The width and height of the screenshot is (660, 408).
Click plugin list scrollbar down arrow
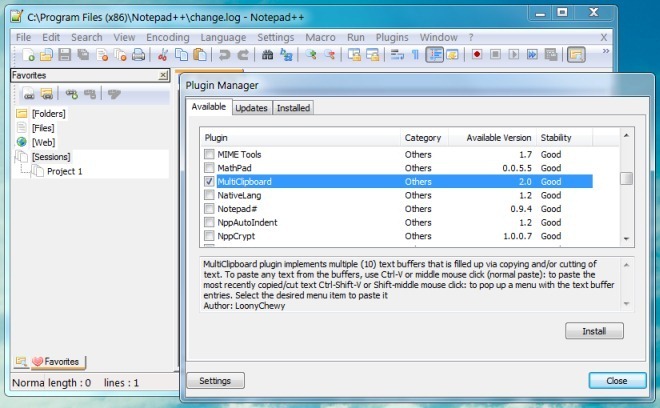pyautogui.click(x=626, y=239)
